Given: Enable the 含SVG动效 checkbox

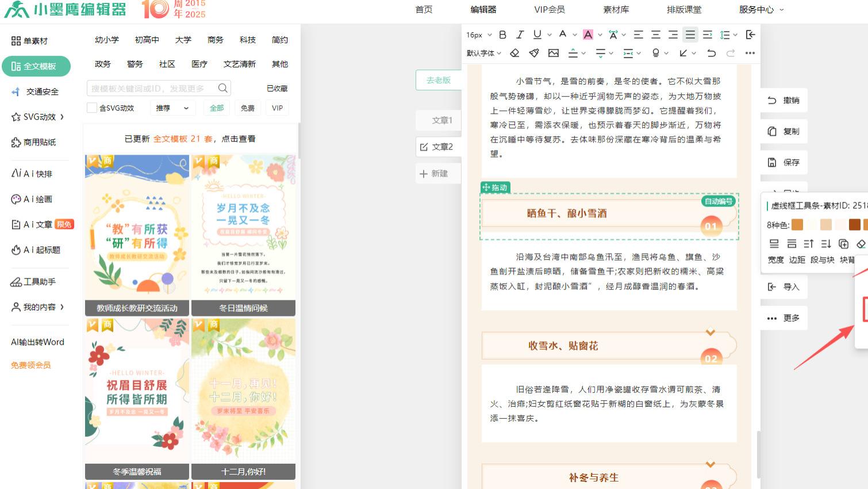Looking at the screenshot, I should coord(91,108).
